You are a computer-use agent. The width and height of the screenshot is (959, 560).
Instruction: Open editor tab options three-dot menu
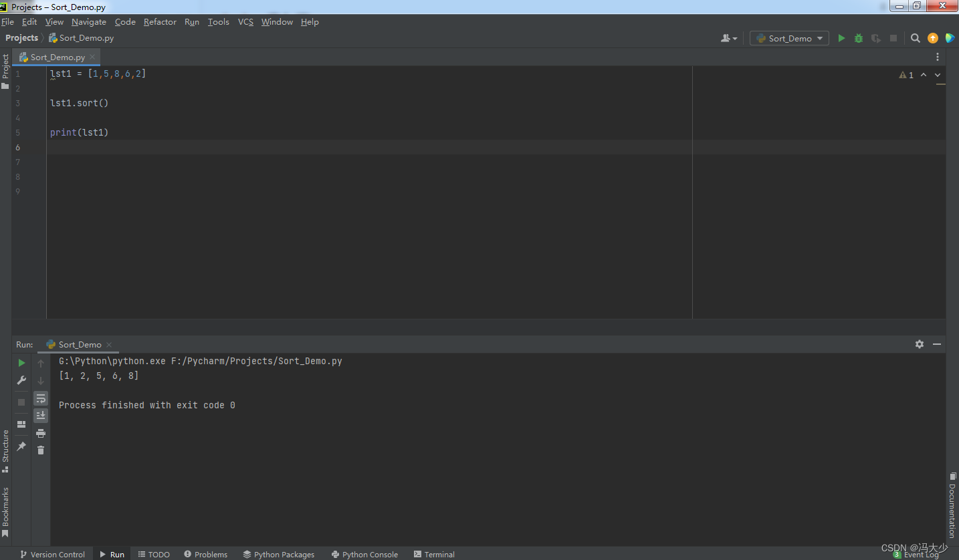938,57
